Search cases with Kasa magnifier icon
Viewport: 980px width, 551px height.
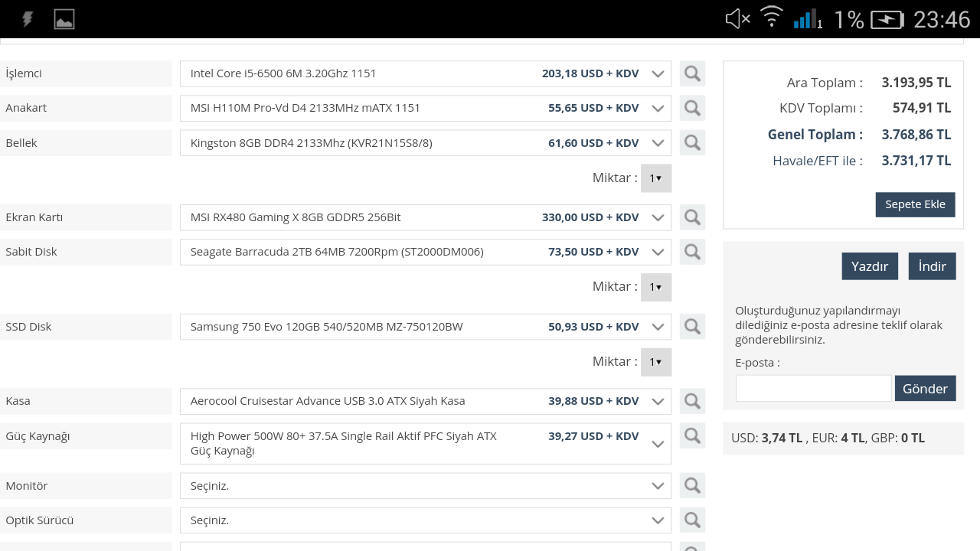(692, 401)
